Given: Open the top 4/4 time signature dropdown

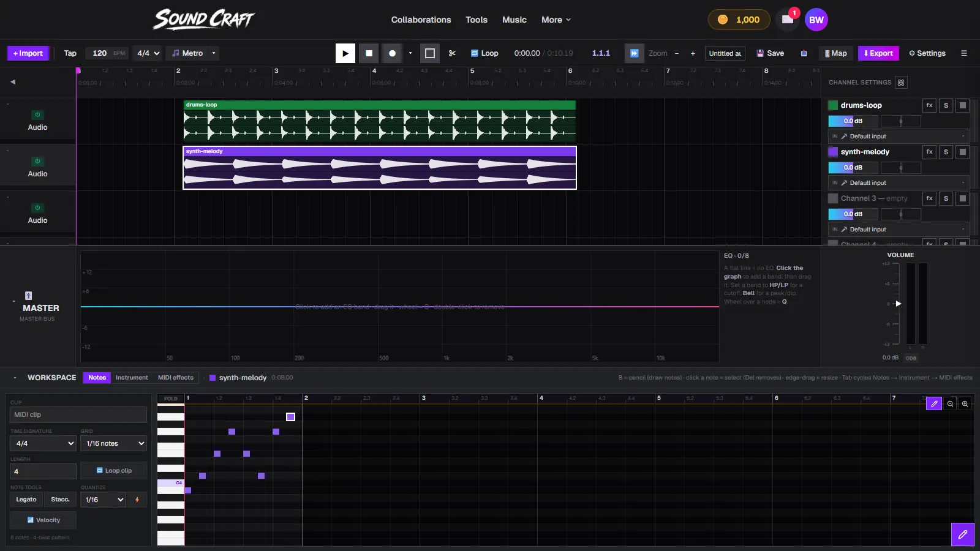Looking at the screenshot, I should [148, 53].
